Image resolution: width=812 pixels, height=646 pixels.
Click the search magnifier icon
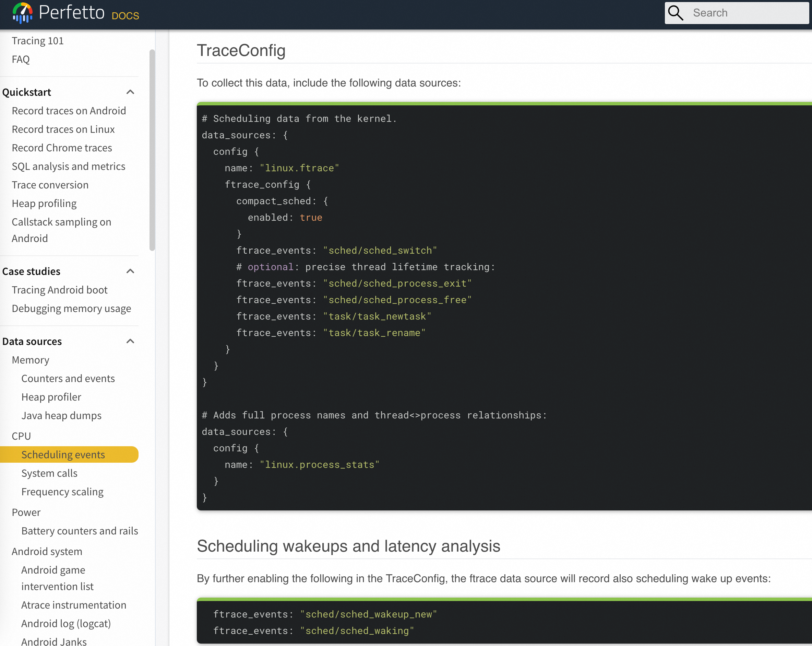(x=675, y=13)
